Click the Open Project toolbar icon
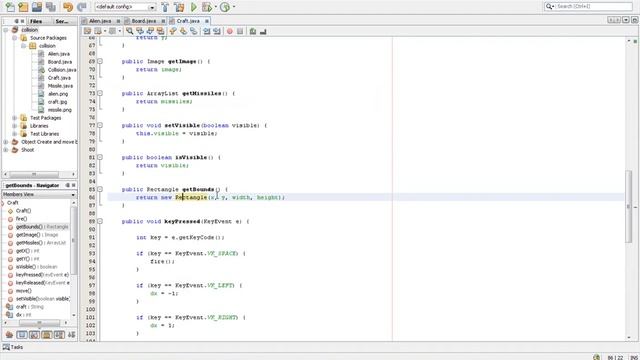The width and height of the screenshot is (640, 360). pyautogui.click(x=37, y=7)
